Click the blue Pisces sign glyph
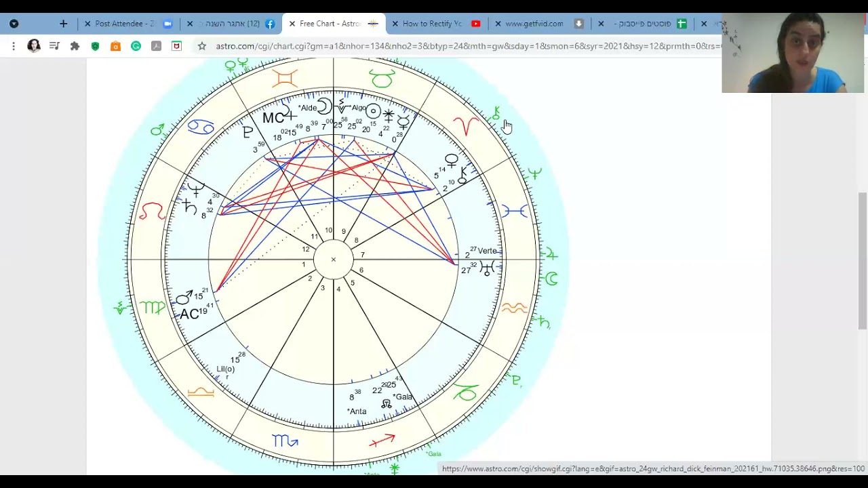Viewport: 868px width, 488px height. tap(515, 211)
